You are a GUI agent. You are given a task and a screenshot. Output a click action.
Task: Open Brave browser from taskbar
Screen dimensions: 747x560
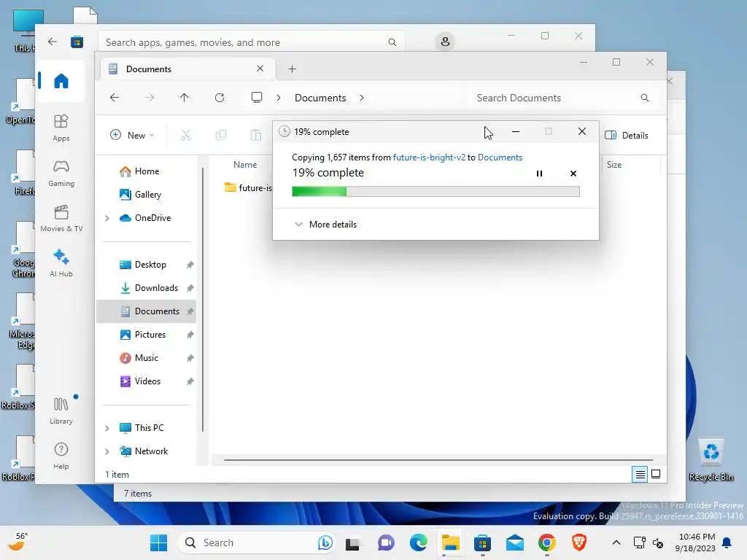578,542
